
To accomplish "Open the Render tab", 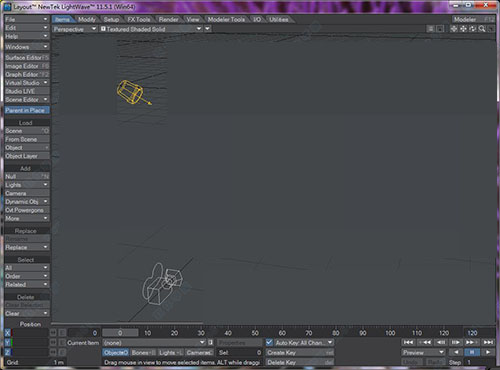I will click(168, 19).
